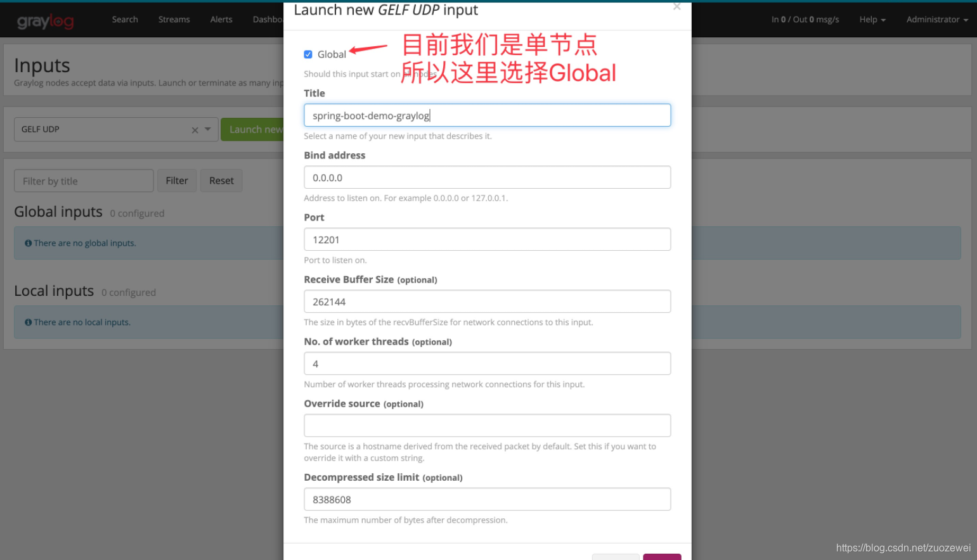Click the green 'Launch new' button
The image size is (977, 560).
pos(256,129)
